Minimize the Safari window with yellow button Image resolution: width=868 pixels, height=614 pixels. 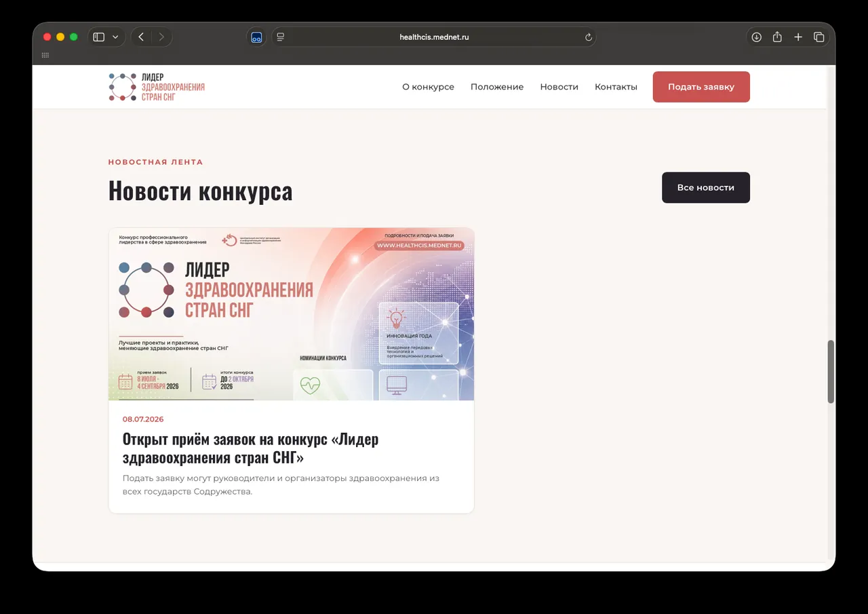coord(60,37)
